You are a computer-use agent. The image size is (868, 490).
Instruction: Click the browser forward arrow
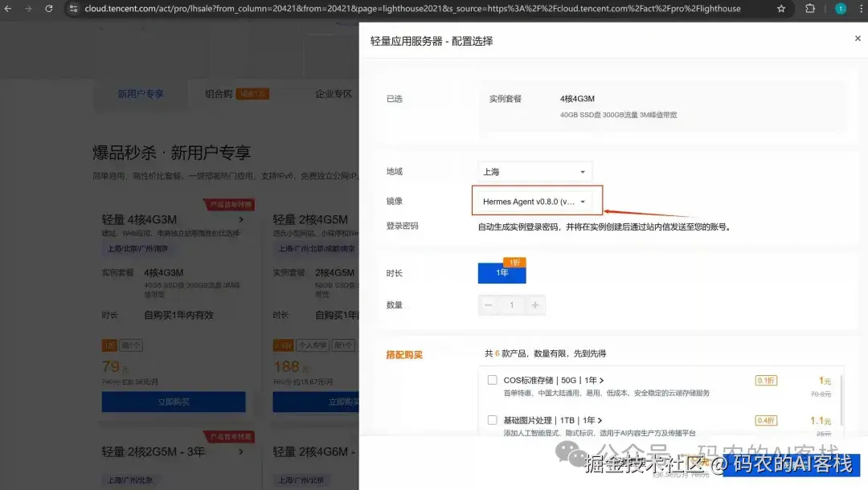(x=28, y=8)
